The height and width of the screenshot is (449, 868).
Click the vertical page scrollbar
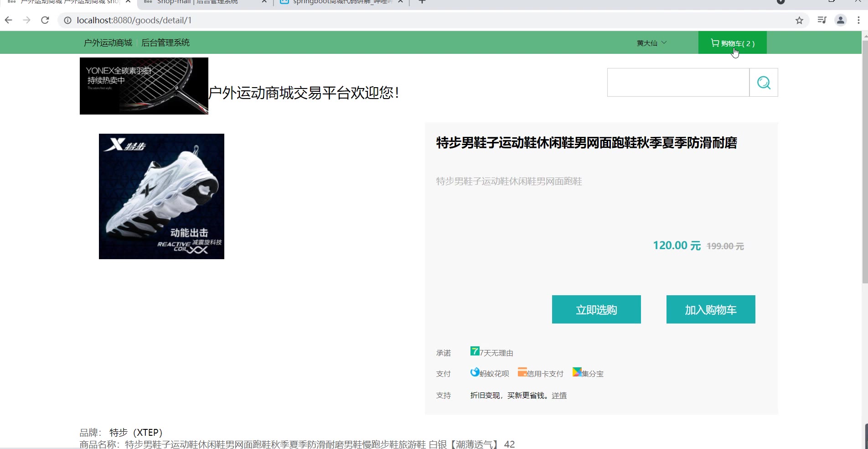click(865, 162)
